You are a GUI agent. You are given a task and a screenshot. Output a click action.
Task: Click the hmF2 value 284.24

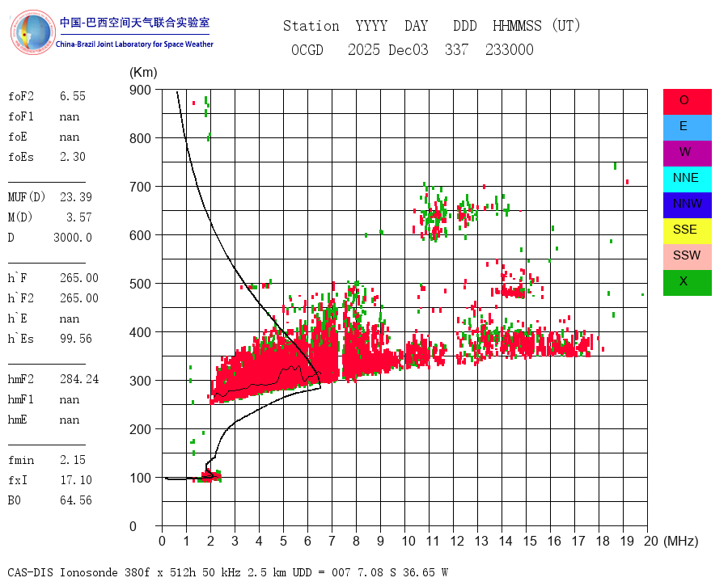[79, 379]
